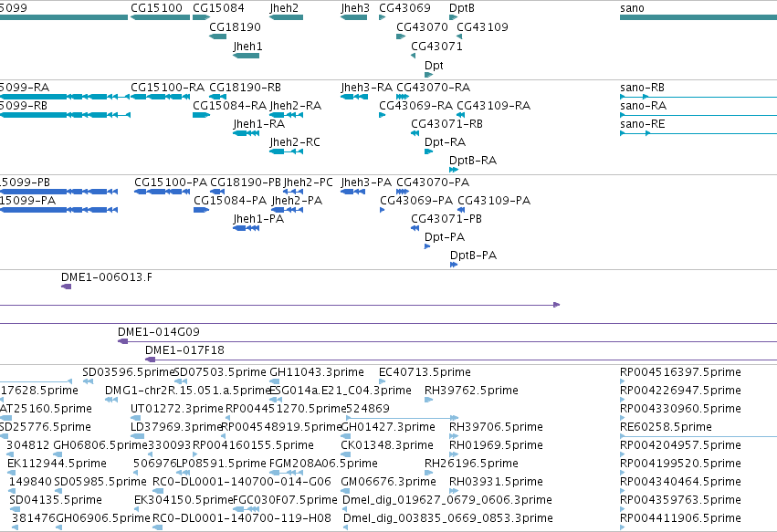
Task: Select EST UT01272.3prime
Action: pos(137,418)
